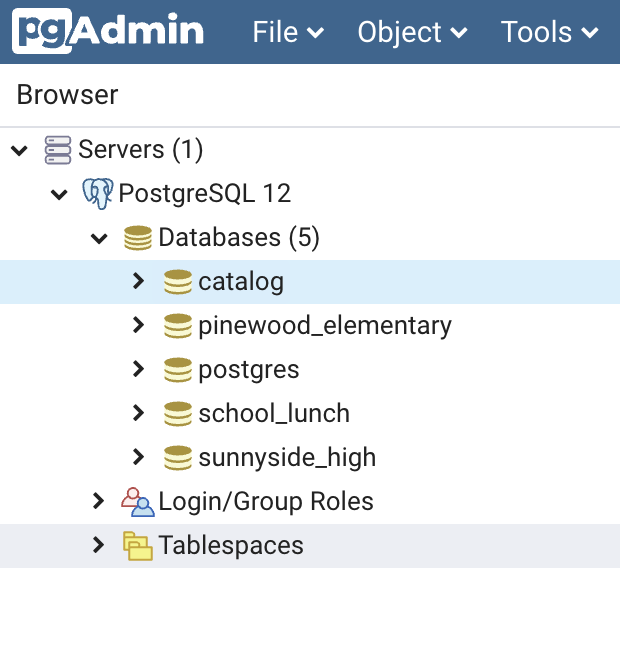The width and height of the screenshot is (620, 666).
Task: Expand the sunnyside_high database
Action: click(138, 457)
